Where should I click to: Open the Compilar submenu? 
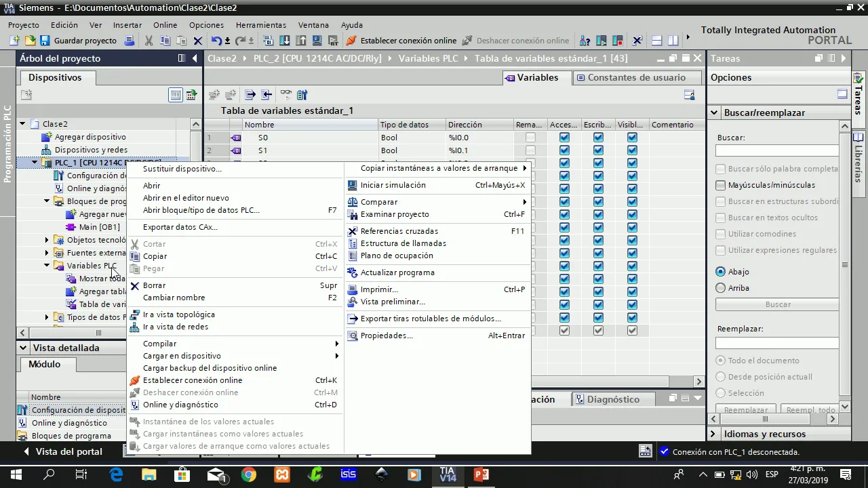(x=236, y=344)
